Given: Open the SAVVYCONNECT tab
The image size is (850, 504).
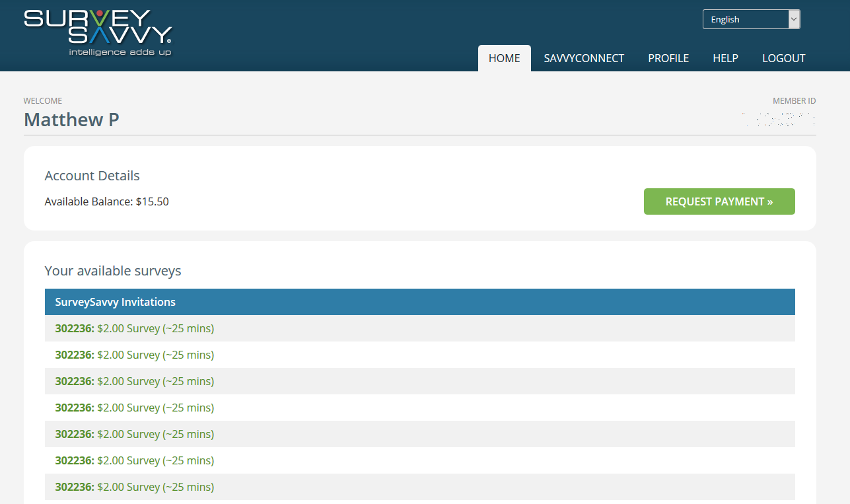Looking at the screenshot, I should pos(584,58).
